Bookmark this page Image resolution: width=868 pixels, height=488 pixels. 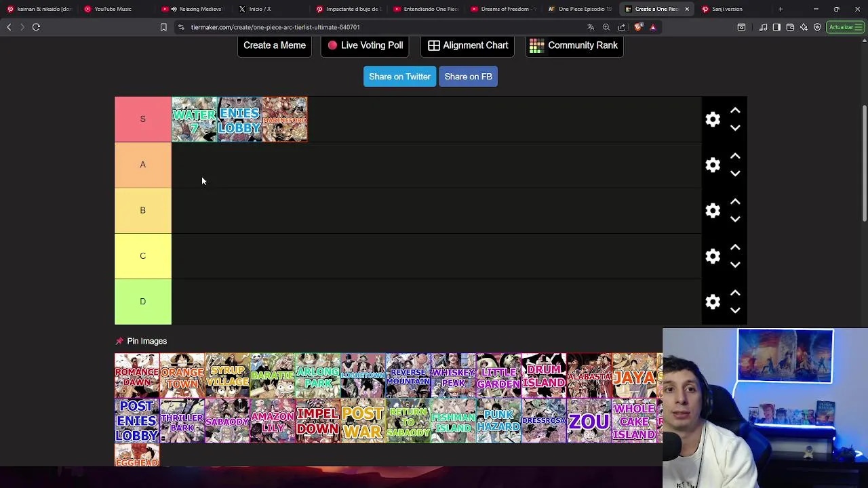coord(163,27)
